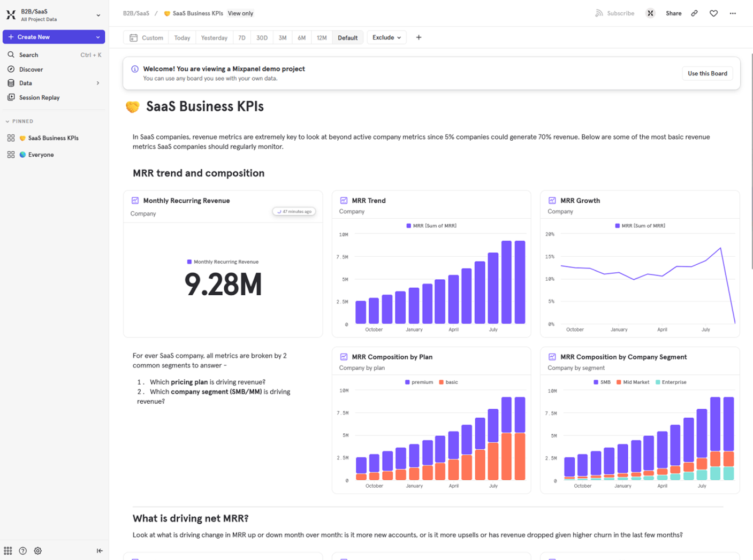This screenshot has width=753, height=560.
Task: Switch to the 30D date range tab
Action: coord(262,37)
